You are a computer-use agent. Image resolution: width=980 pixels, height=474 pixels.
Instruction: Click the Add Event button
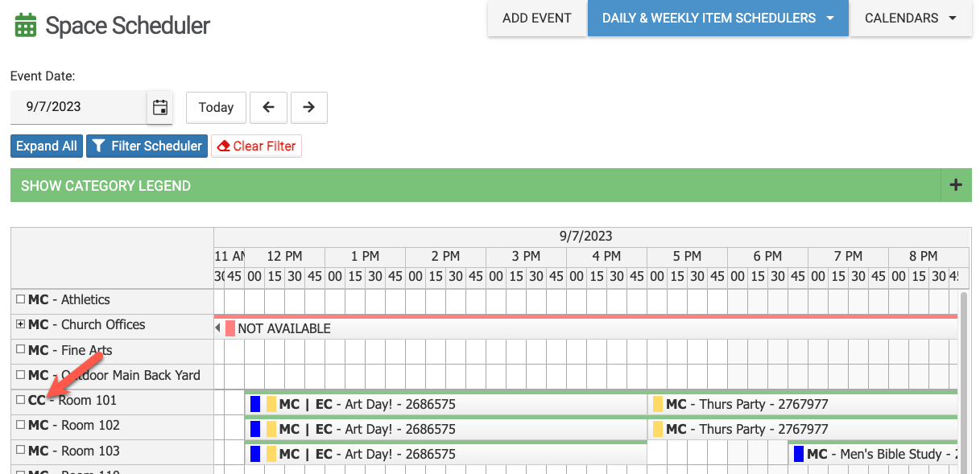point(537,18)
